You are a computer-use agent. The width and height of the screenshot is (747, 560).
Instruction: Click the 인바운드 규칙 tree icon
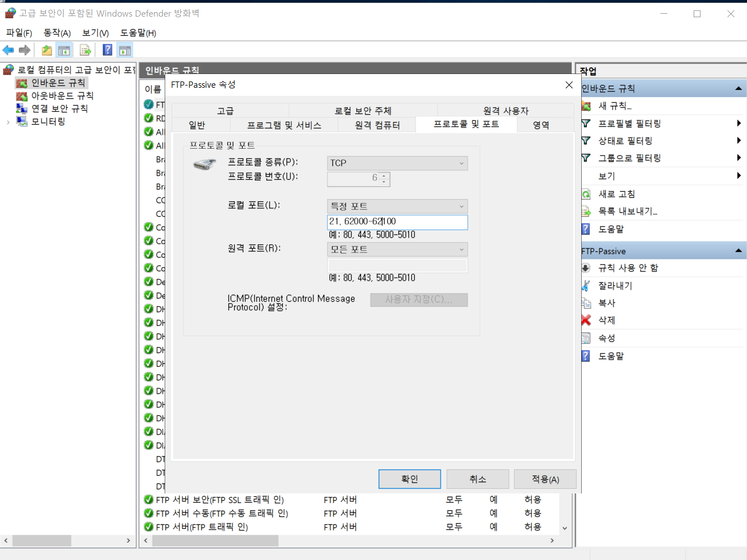click(22, 83)
